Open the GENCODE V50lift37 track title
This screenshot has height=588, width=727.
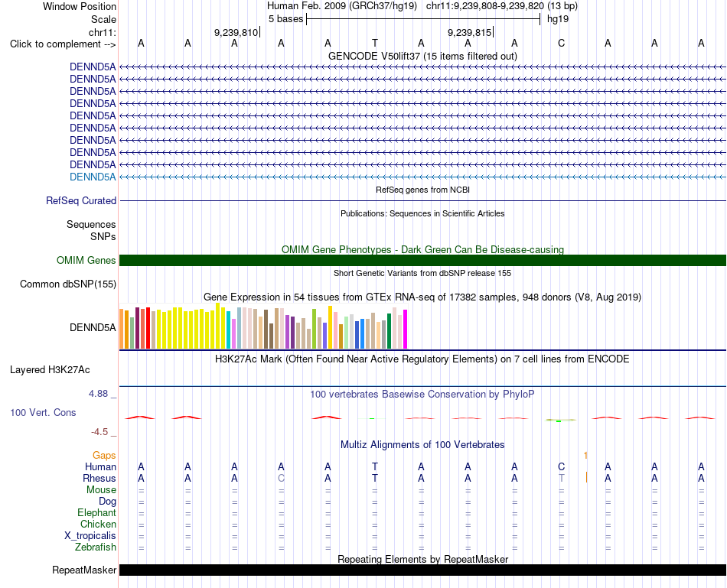pos(422,56)
